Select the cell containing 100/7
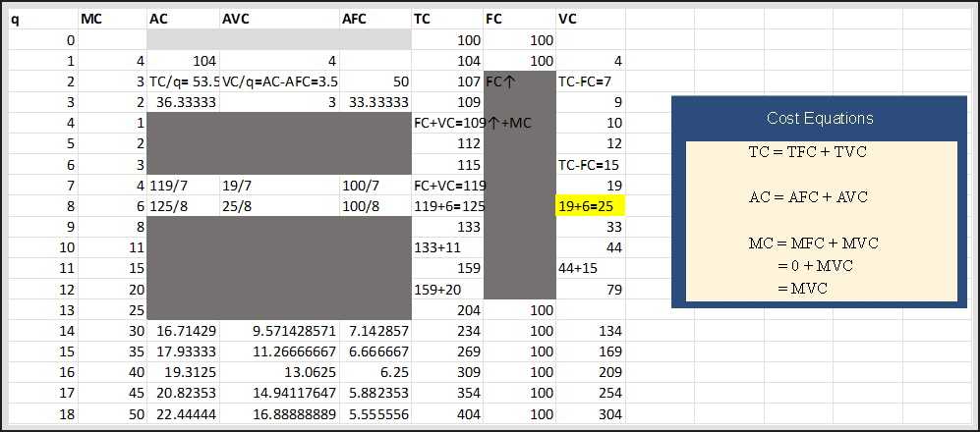 click(375, 186)
